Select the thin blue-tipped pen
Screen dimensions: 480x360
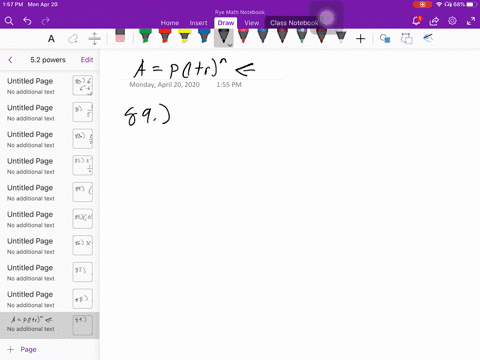coord(263,36)
